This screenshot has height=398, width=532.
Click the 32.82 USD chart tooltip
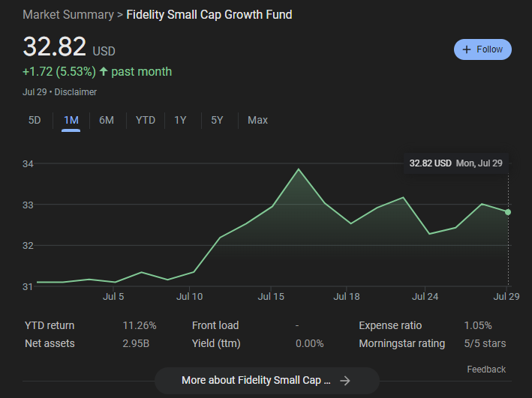click(455, 163)
